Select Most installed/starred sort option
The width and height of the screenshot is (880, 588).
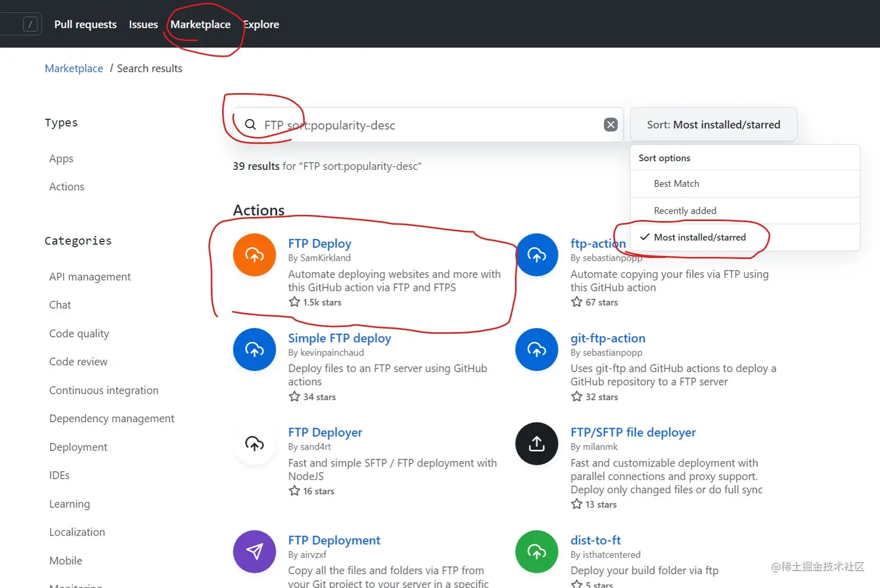pyautogui.click(x=745, y=237)
